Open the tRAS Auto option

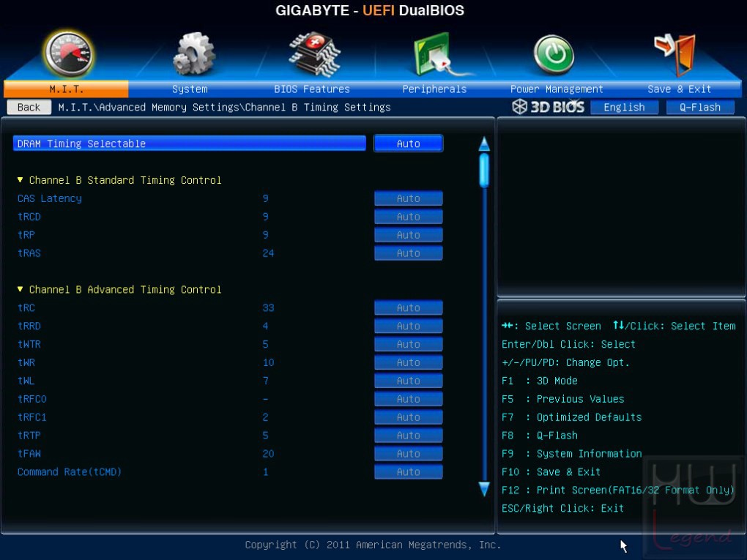408,253
